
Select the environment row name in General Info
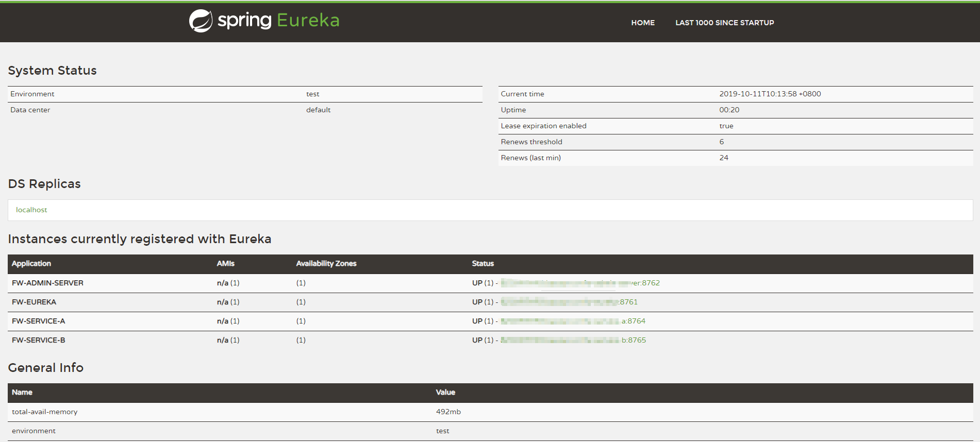[x=34, y=431]
